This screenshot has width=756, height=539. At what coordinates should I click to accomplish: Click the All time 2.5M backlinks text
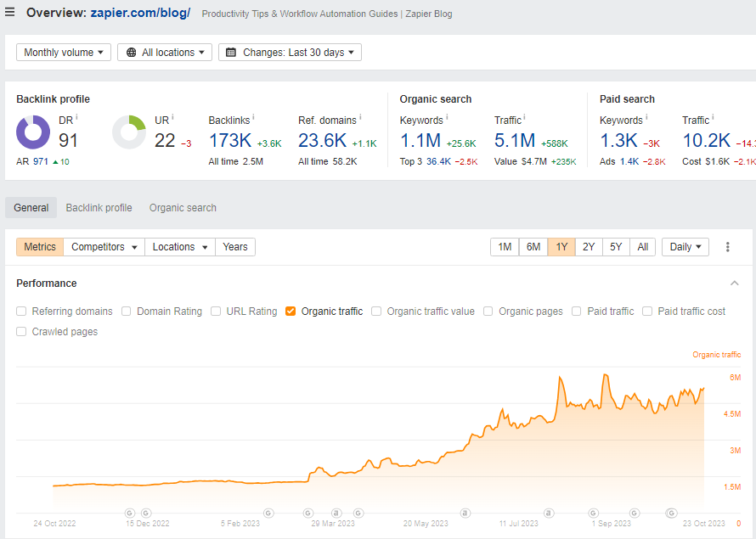[x=236, y=162]
